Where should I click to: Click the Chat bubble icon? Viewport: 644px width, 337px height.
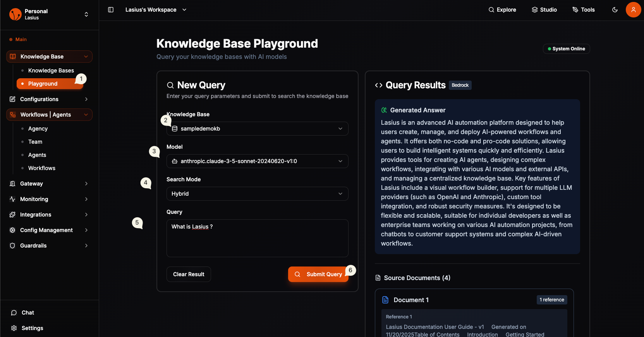point(14,313)
